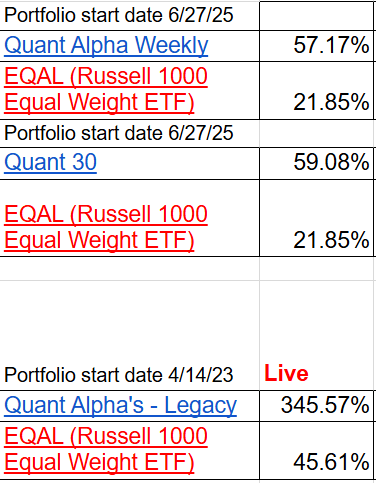
Task: Select the first 21.85% cell
Action: 316,90
